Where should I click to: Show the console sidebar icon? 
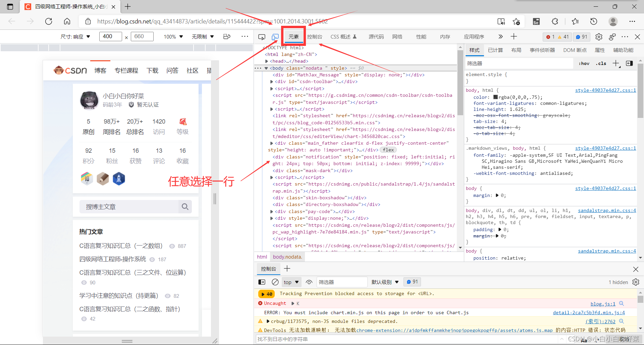tap(262, 282)
